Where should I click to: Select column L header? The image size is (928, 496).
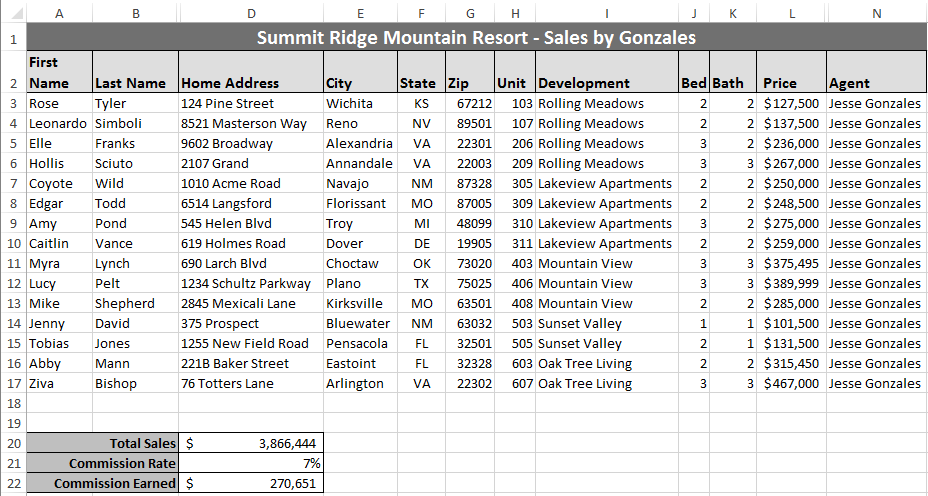[791, 13]
